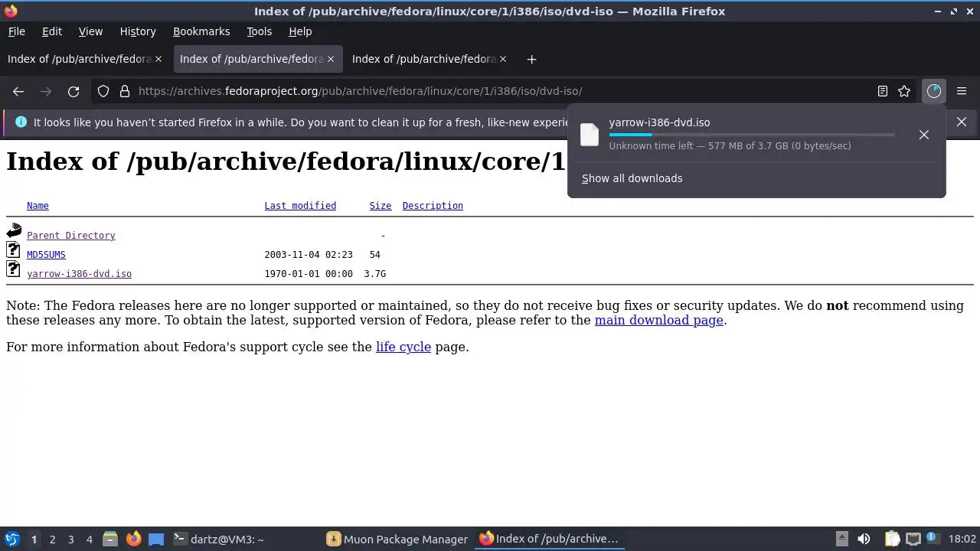
Task: Open the Tools menu
Action: [x=260, y=31]
